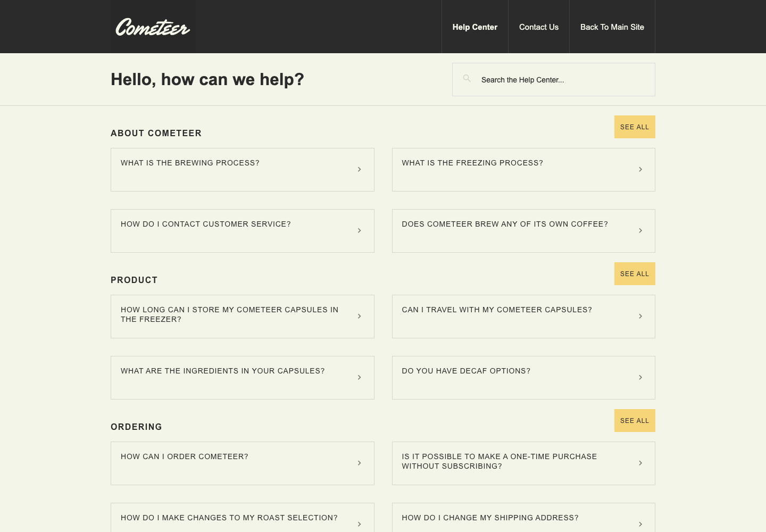Image resolution: width=766 pixels, height=532 pixels.
Task: Open the Contact Us nav item
Action: point(539,27)
